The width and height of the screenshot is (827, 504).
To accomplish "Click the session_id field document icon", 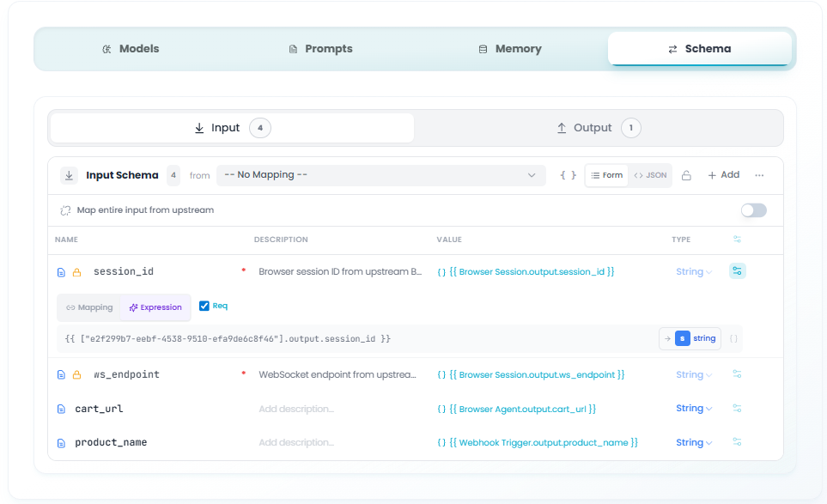I will tap(61, 272).
